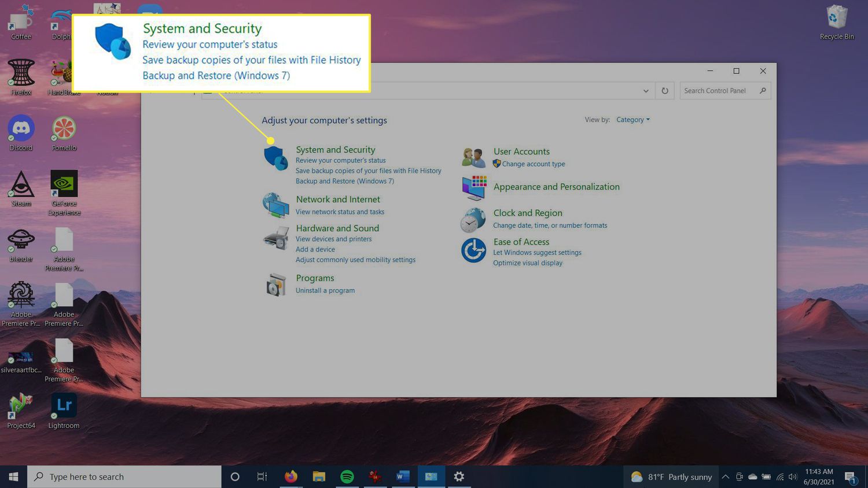Select the Programs category icon
The height and width of the screenshot is (488, 868).
pos(275,284)
